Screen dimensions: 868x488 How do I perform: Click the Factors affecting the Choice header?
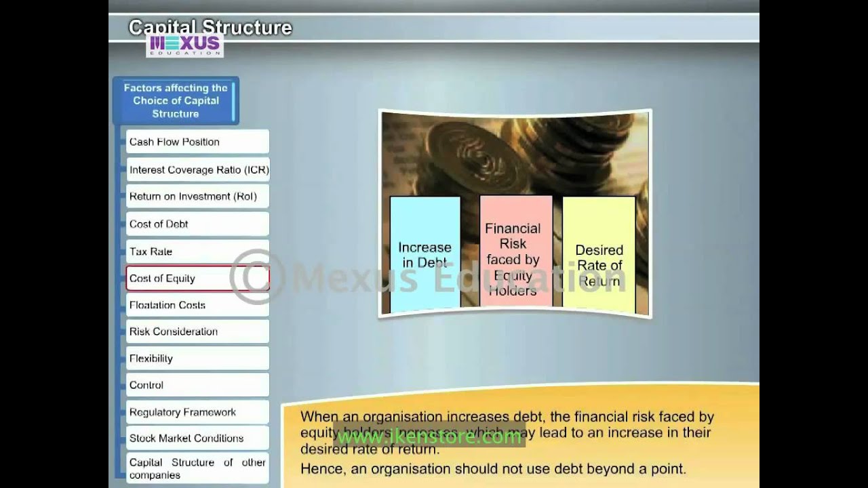pyautogui.click(x=176, y=100)
